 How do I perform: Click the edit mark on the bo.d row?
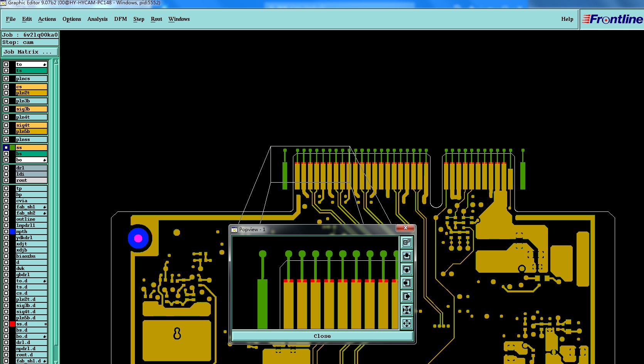(x=45, y=336)
